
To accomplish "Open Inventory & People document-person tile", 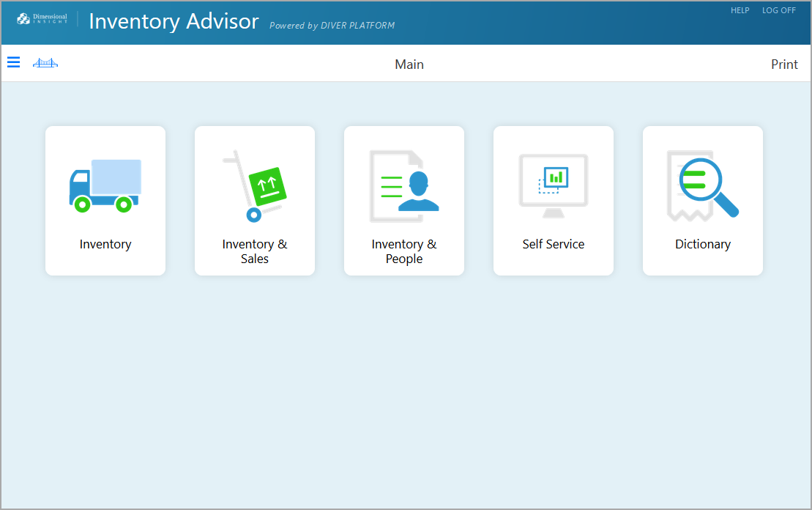I will (x=403, y=200).
